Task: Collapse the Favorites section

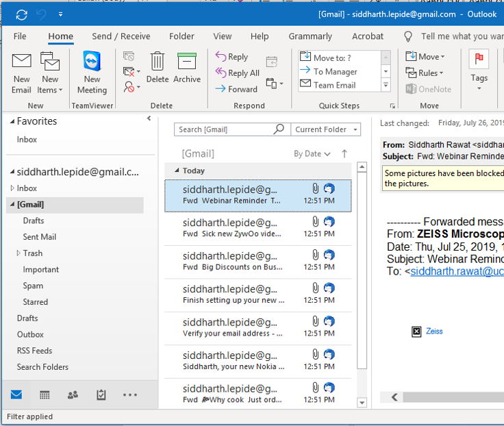Action: 12,121
